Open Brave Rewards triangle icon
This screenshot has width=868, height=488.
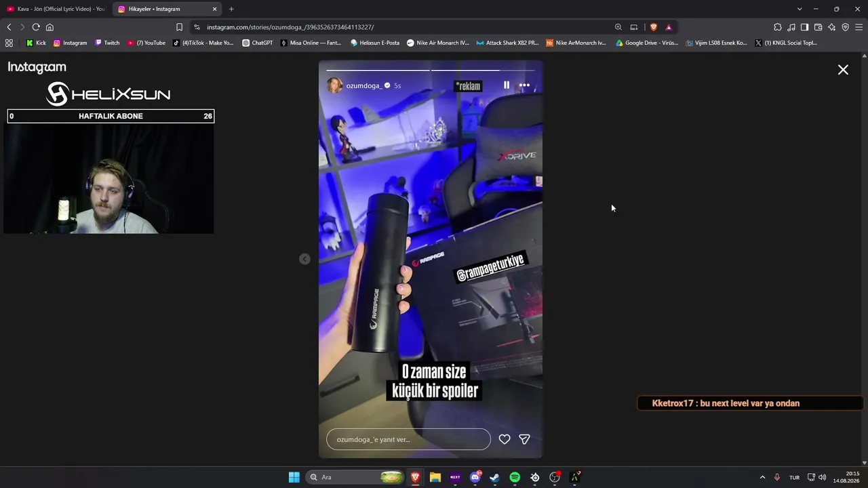(669, 27)
